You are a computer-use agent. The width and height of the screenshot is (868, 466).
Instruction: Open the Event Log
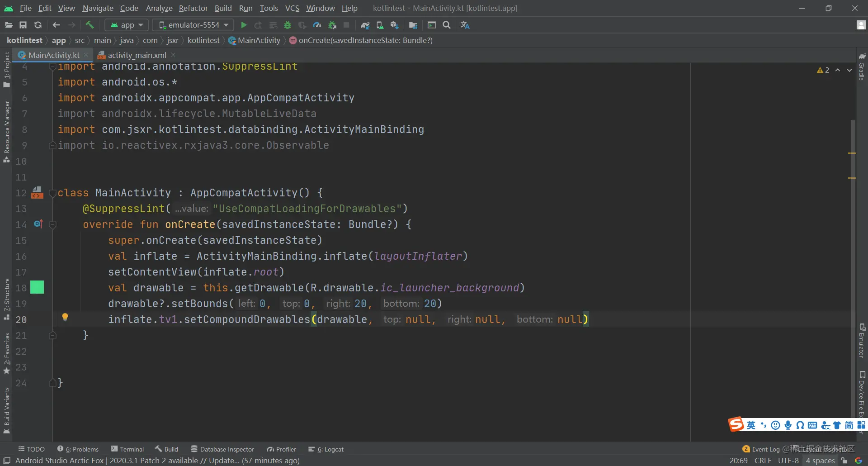[x=761, y=449]
